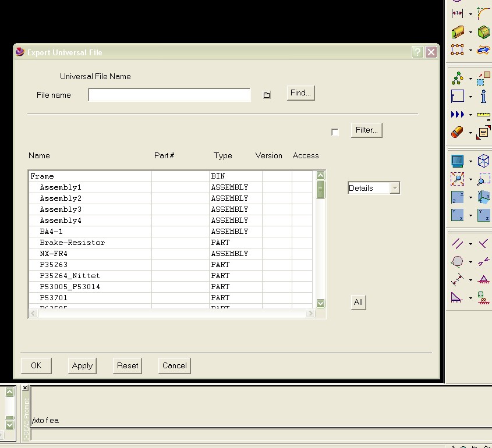492x448 pixels.
Task: Select the yellow ruler Measure icon
Action: pos(483,115)
